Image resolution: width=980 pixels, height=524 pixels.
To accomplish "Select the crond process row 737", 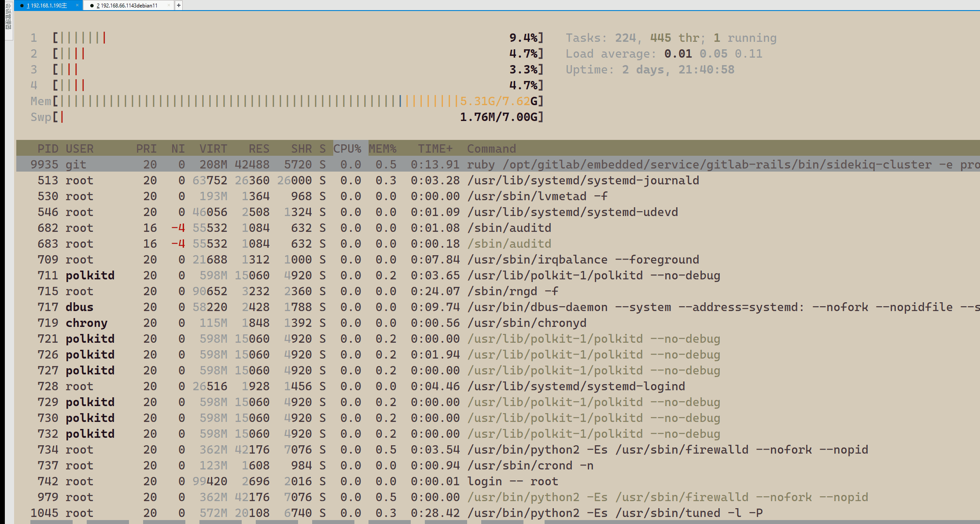I will pos(498,465).
